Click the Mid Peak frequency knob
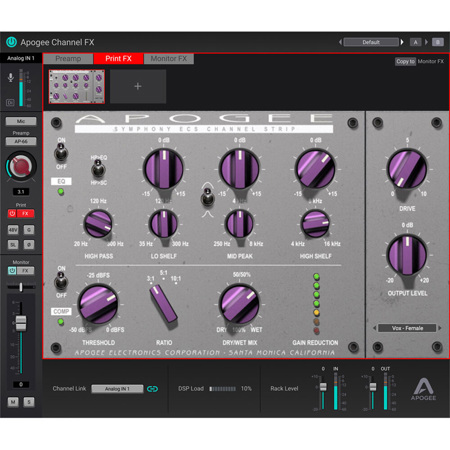Viewport: 450px width, 450px height. 239,224
